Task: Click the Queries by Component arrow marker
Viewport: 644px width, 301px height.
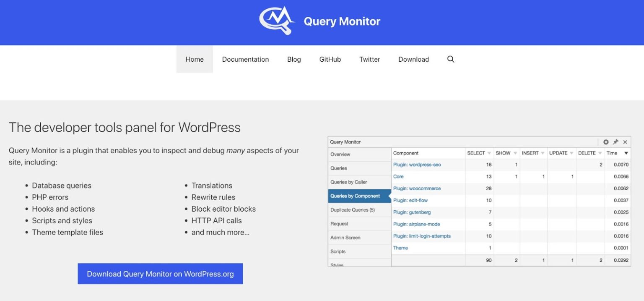Action: [389, 196]
